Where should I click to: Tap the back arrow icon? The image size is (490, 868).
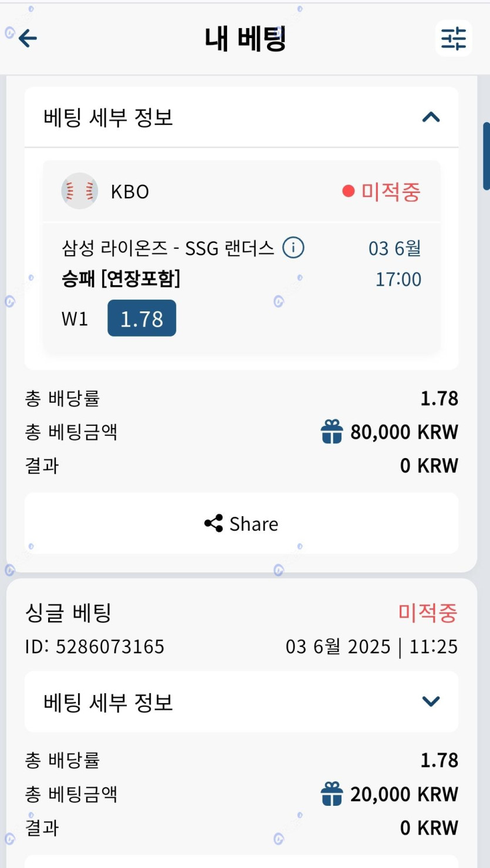coord(28,39)
